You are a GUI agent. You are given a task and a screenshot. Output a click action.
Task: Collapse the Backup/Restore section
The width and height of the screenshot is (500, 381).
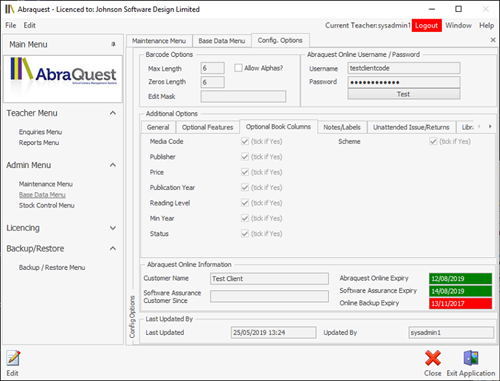tap(113, 248)
